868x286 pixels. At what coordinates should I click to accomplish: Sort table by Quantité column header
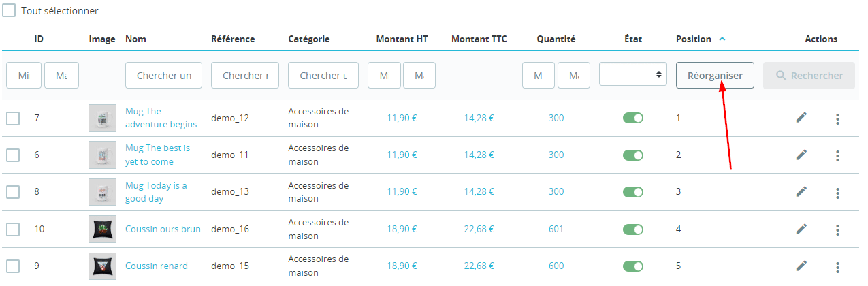[556, 39]
